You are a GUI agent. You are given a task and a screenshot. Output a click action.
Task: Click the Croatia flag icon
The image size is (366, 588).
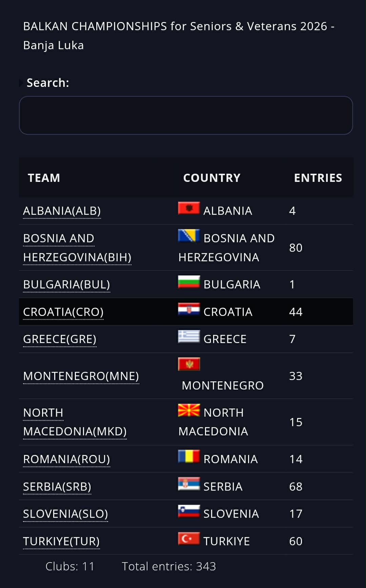189,309
